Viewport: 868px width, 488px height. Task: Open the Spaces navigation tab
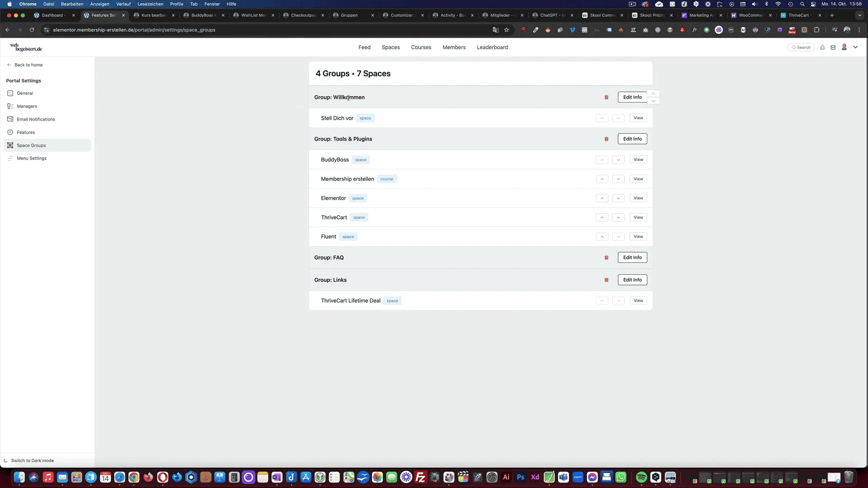coord(391,47)
